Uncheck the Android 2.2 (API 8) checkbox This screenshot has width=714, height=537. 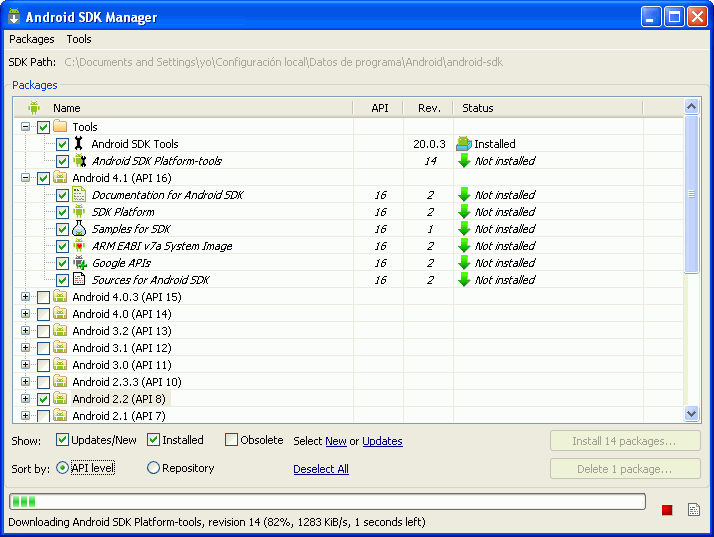[x=43, y=399]
